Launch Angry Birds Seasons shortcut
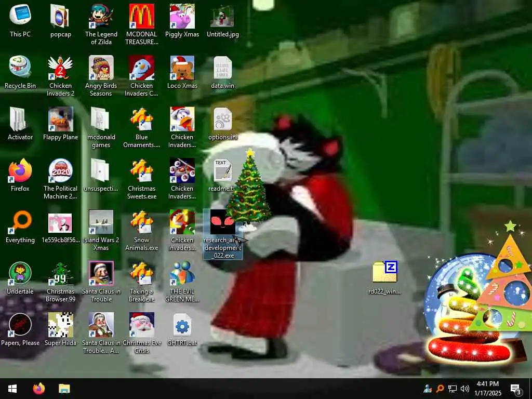This screenshot has height=399, width=532. 101,75
